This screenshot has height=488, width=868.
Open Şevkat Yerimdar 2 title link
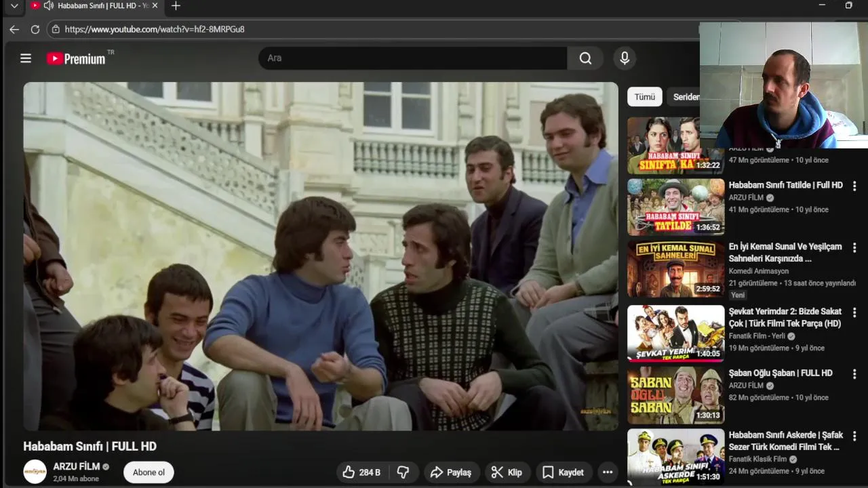(x=785, y=317)
